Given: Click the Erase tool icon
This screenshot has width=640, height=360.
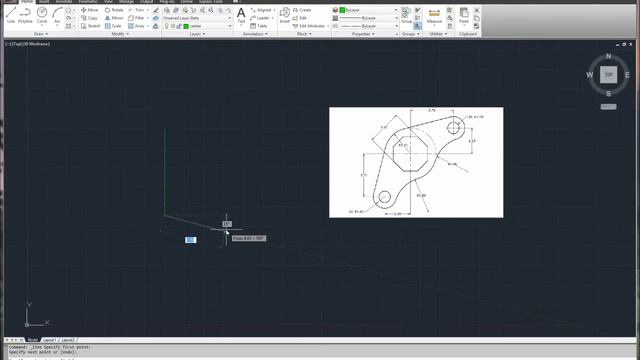Looking at the screenshot, I should click(x=156, y=10).
